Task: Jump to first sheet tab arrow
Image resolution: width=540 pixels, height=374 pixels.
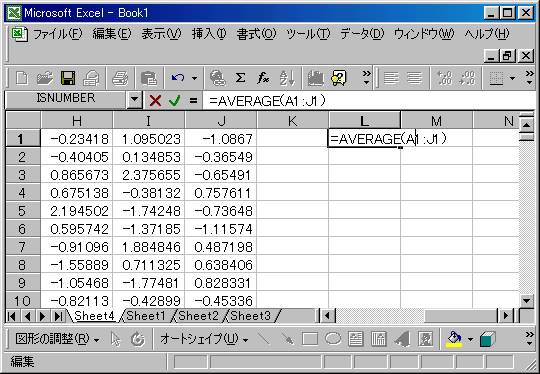Action: click(x=12, y=316)
